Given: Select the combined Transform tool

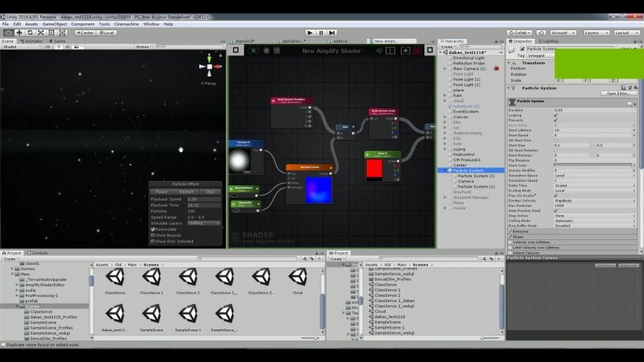Looking at the screenshot, I should click(62, 33).
